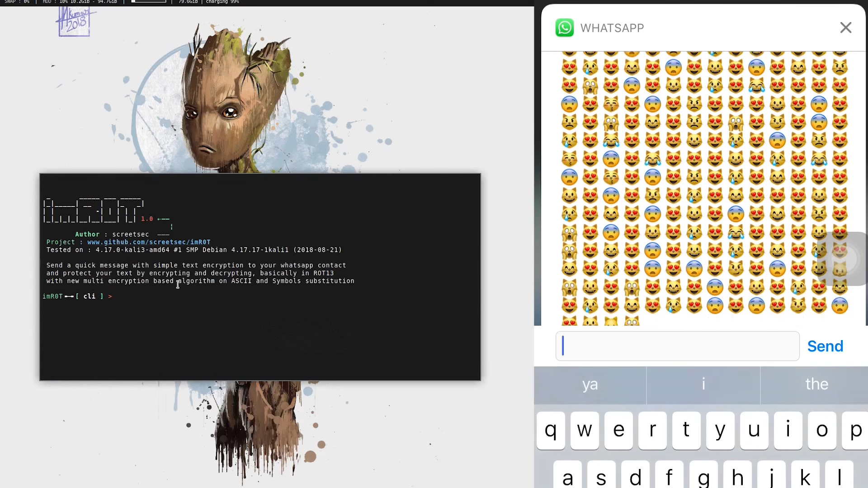Tap the a key on the keyboard
The image size is (868, 488).
tap(568, 474)
